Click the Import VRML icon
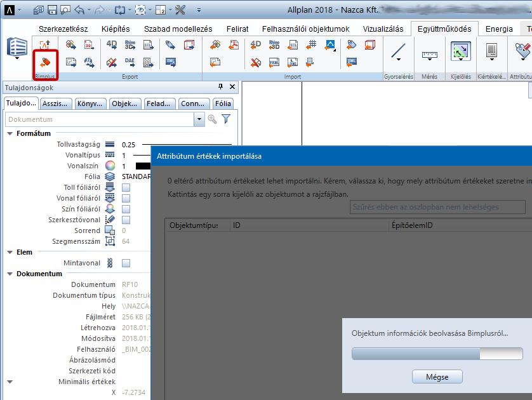Viewport: 532px width, 400px height. coord(274,62)
